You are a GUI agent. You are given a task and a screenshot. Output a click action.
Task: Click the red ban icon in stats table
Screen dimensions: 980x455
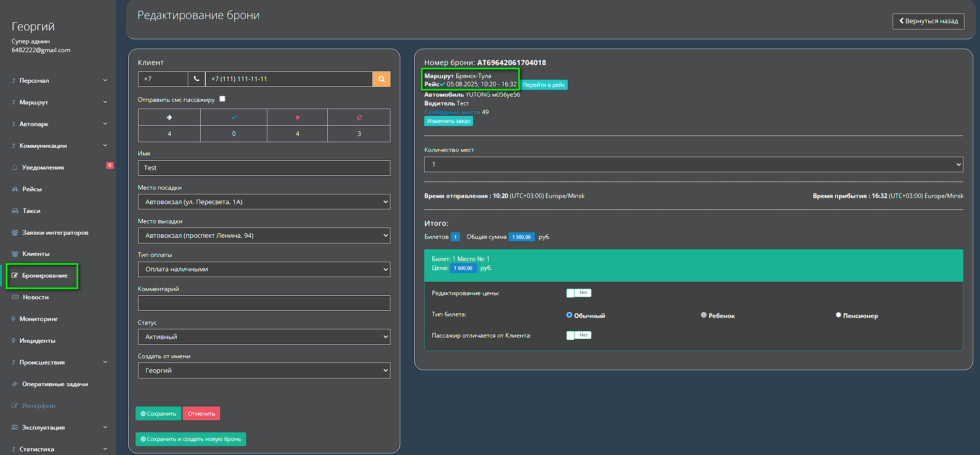click(359, 117)
